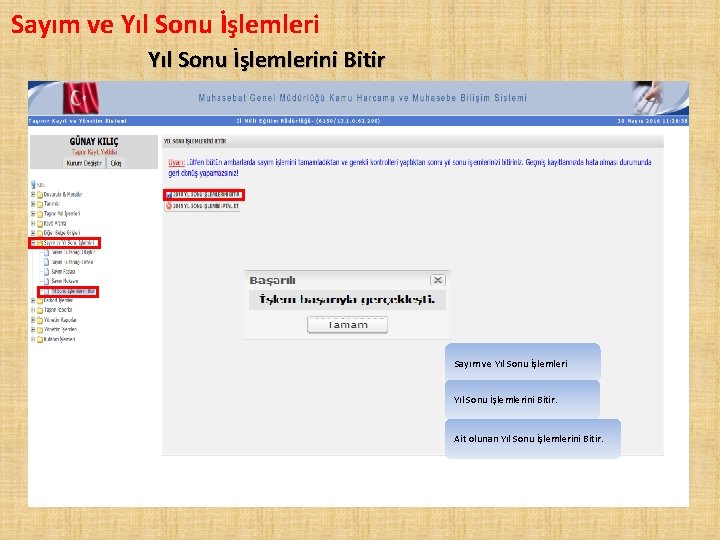Close the Başarılı dialog with X
The height and width of the screenshot is (540, 720).
pos(438,280)
